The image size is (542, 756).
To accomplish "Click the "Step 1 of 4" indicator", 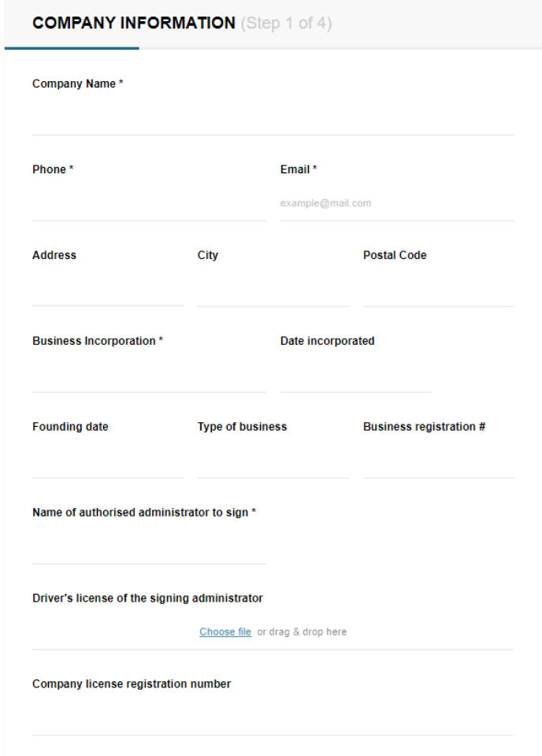I will [x=287, y=24].
